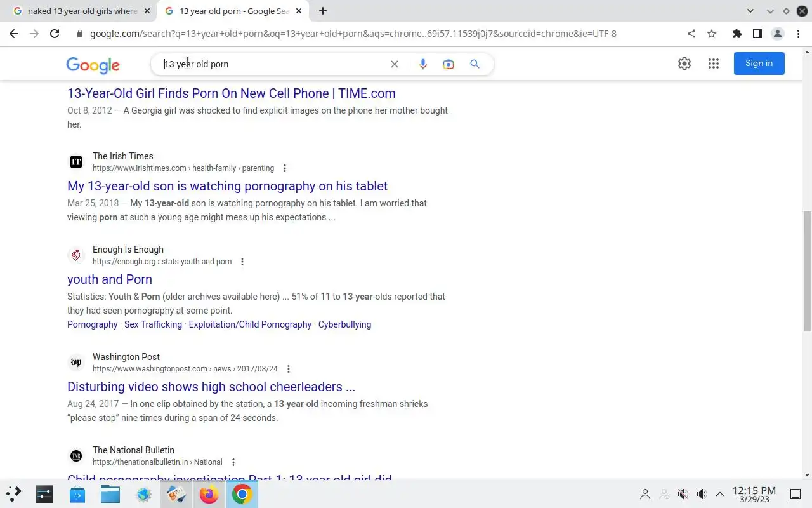The image size is (812, 508).
Task: Open the Chrome profile avatar
Action: (778, 34)
